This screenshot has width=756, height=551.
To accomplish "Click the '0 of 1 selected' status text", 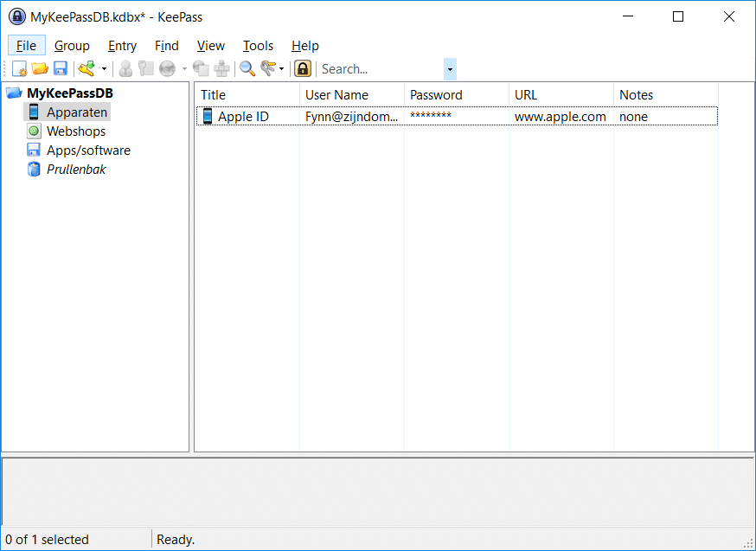I will [47, 540].
